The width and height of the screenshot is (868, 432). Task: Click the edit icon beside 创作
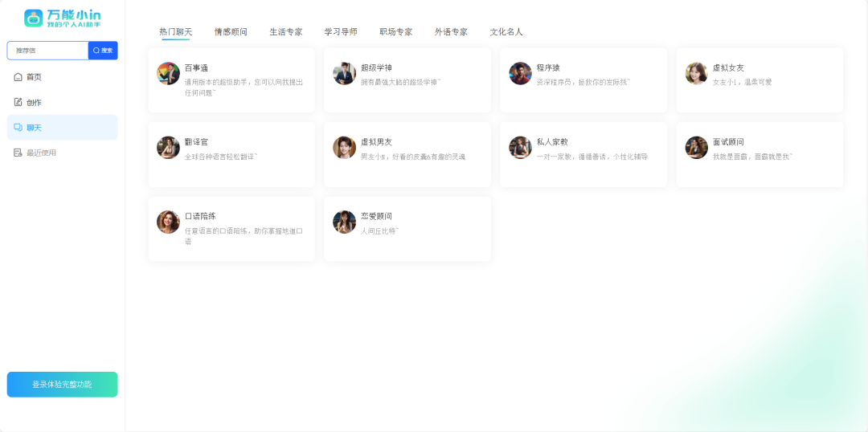pos(18,102)
